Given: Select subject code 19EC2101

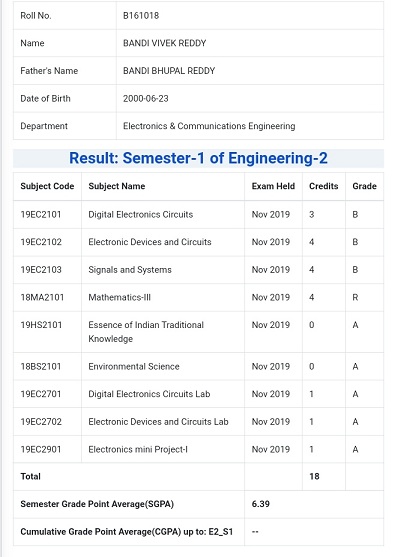Looking at the screenshot, I should (x=41, y=215).
